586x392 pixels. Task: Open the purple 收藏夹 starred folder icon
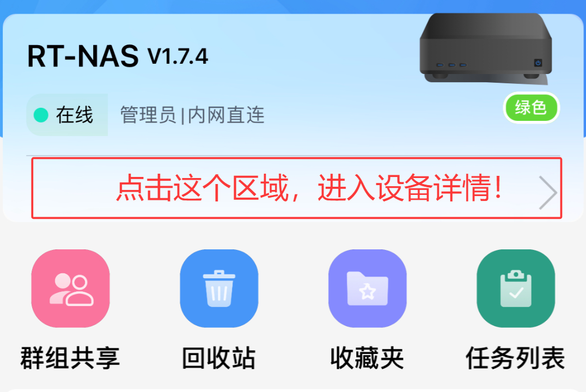coord(368,289)
